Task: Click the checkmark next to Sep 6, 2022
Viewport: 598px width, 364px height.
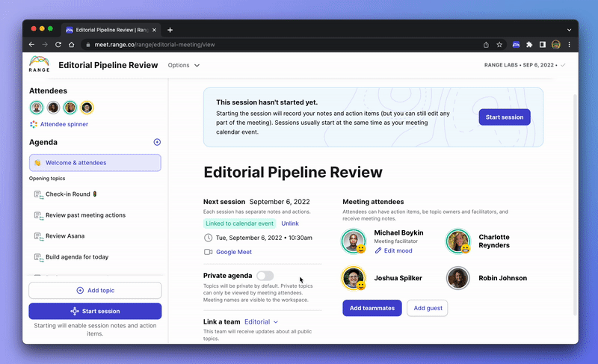Action: pyautogui.click(x=563, y=65)
